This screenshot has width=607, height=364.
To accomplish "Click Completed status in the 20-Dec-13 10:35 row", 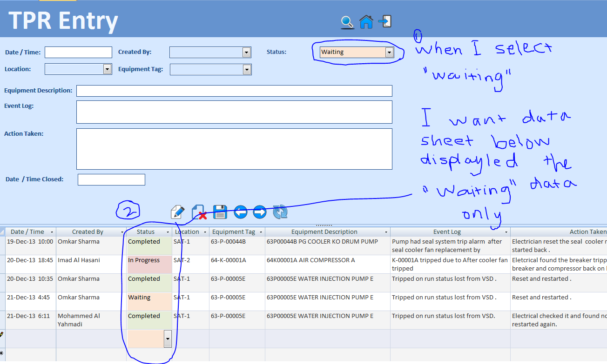I will [x=149, y=283].
